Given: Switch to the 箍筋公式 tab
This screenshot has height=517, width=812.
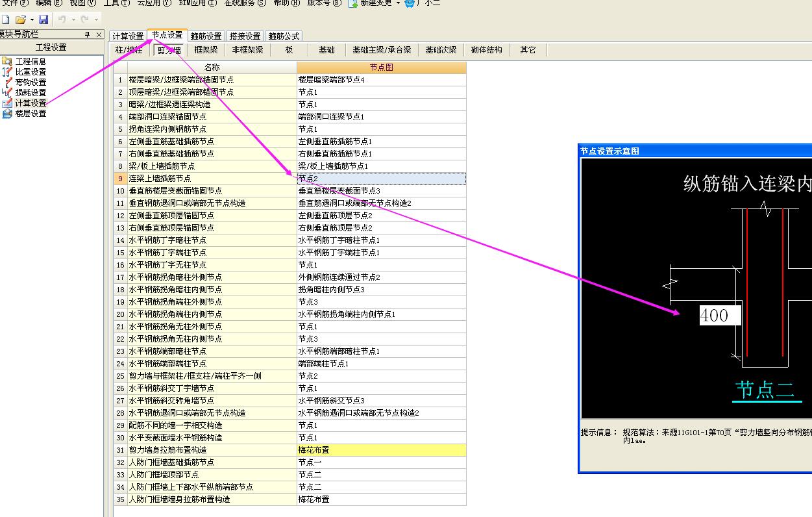Looking at the screenshot, I should coord(284,36).
